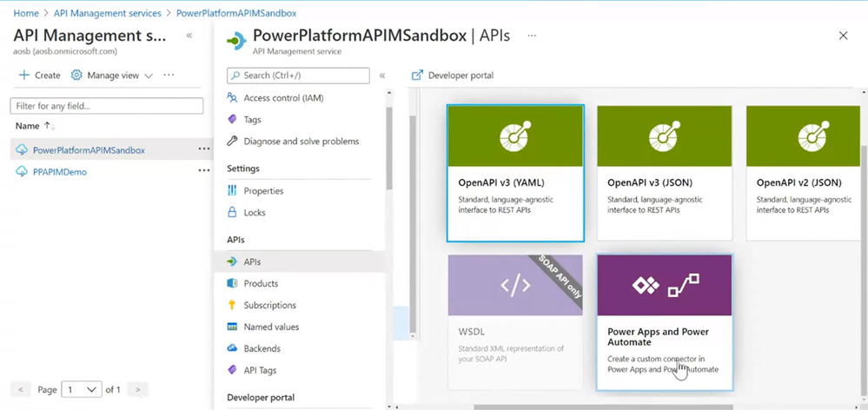Select the OpenAPI v3 (YAML) tile
Image resolution: width=868 pixels, height=410 pixels.
point(515,173)
